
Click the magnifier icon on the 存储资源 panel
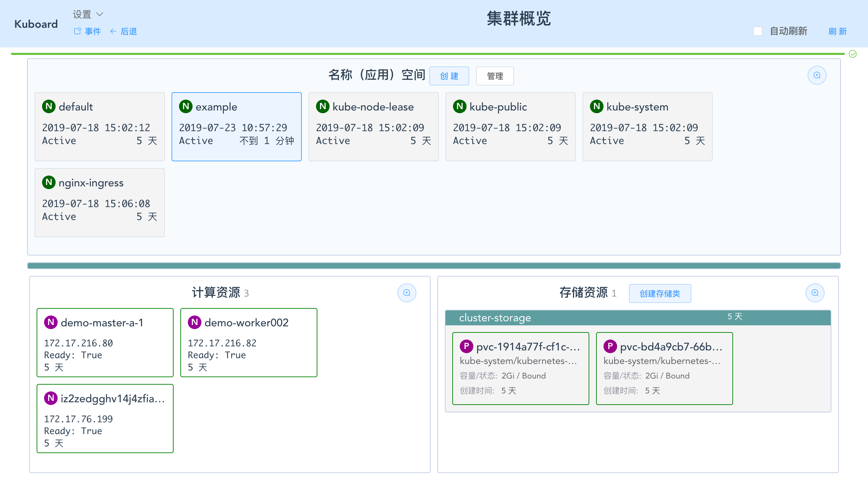click(x=815, y=292)
